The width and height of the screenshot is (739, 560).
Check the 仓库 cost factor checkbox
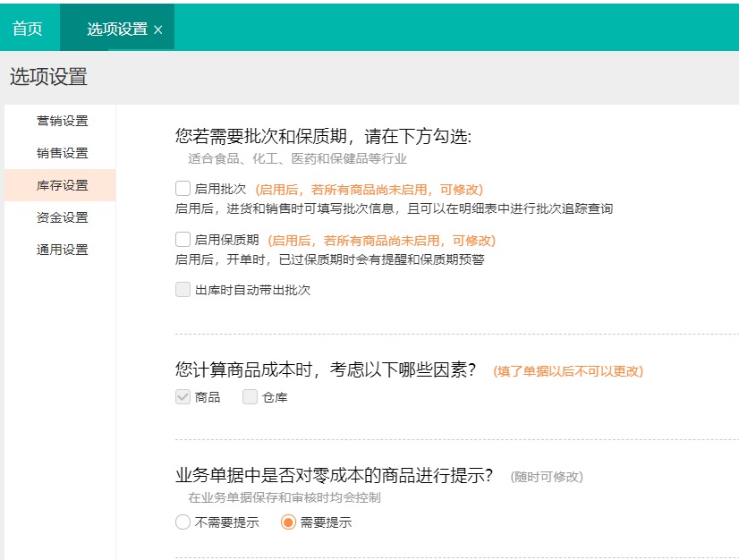click(x=251, y=397)
